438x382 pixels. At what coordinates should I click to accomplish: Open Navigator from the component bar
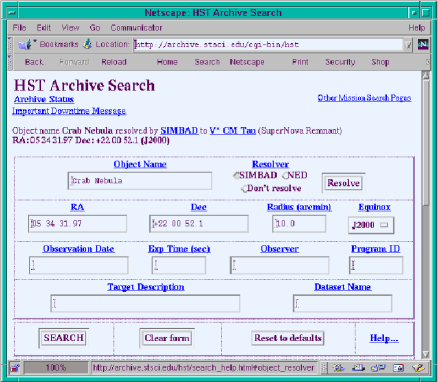pyautogui.click(x=338, y=368)
